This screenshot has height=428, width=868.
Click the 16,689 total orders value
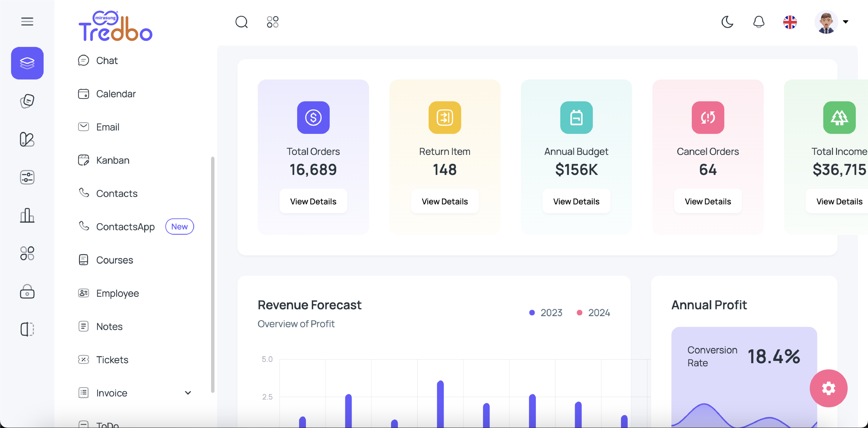pos(313,169)
